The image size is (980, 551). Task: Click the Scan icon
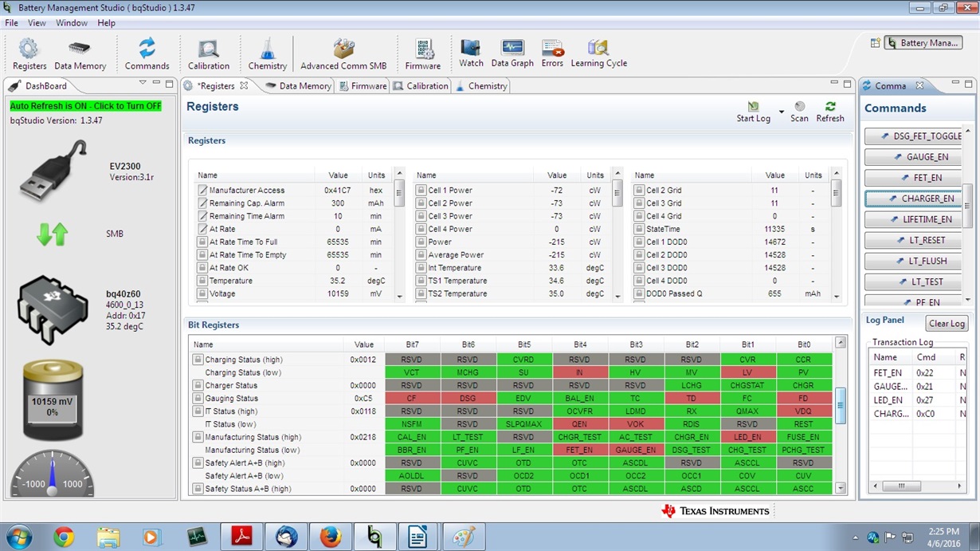pyautogui.click(x=799, y=112)
